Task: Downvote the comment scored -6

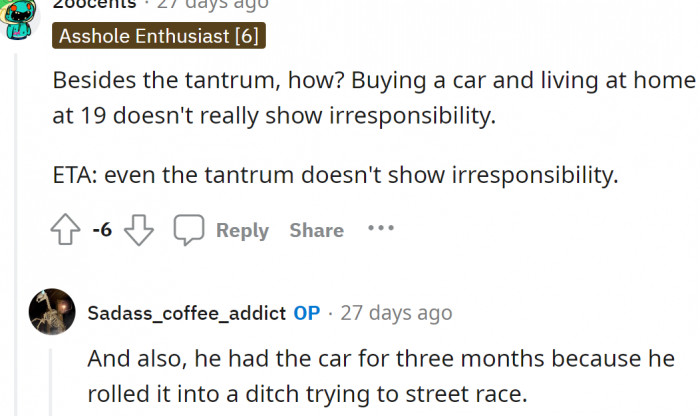Action: pos(138,230)
